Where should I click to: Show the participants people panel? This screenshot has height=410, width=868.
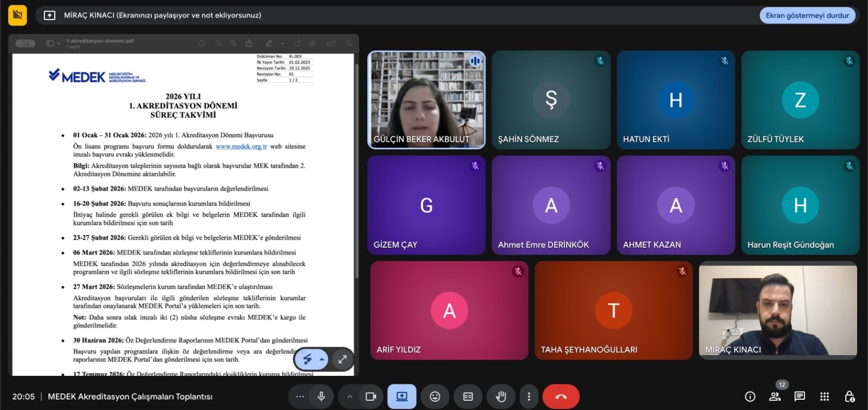(775, 396)
